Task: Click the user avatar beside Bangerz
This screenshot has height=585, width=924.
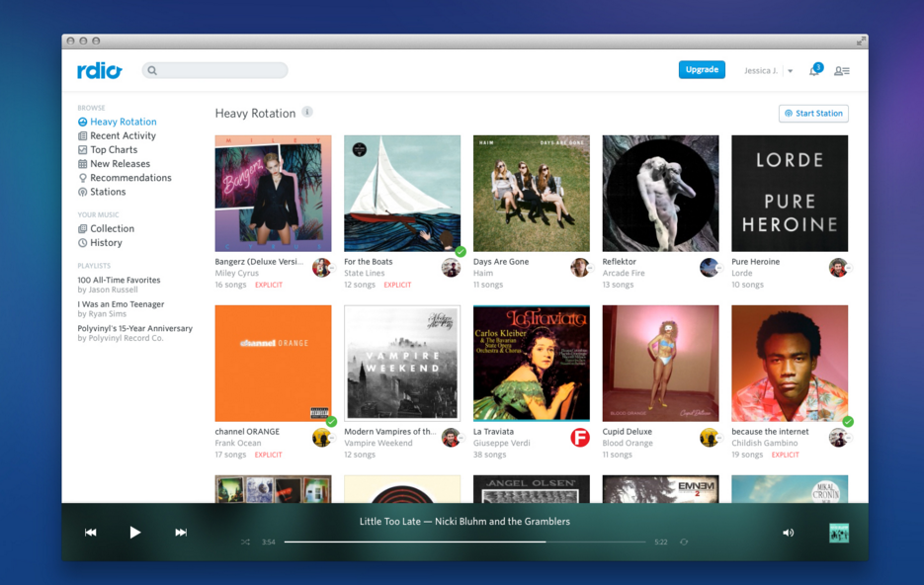Action: 322,268
